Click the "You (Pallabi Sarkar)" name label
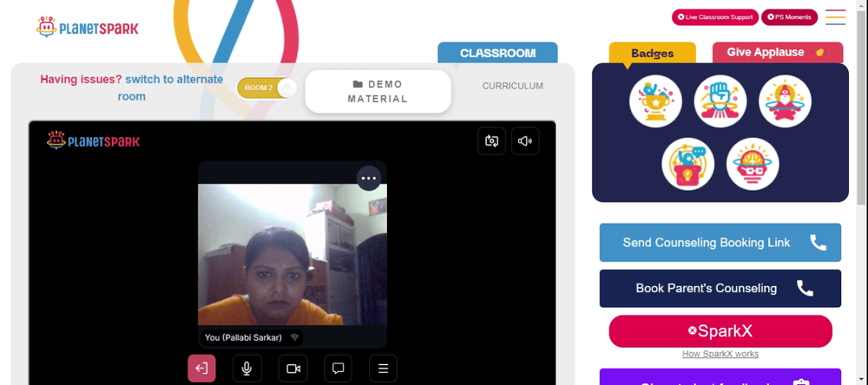The width and height of the screenshot is (868, 385). (x=244, y=337)
